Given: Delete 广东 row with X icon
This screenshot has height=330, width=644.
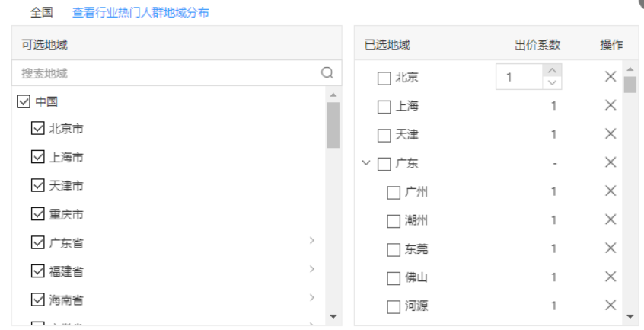Looking at the screenshot, I should (x=611, y=162).
